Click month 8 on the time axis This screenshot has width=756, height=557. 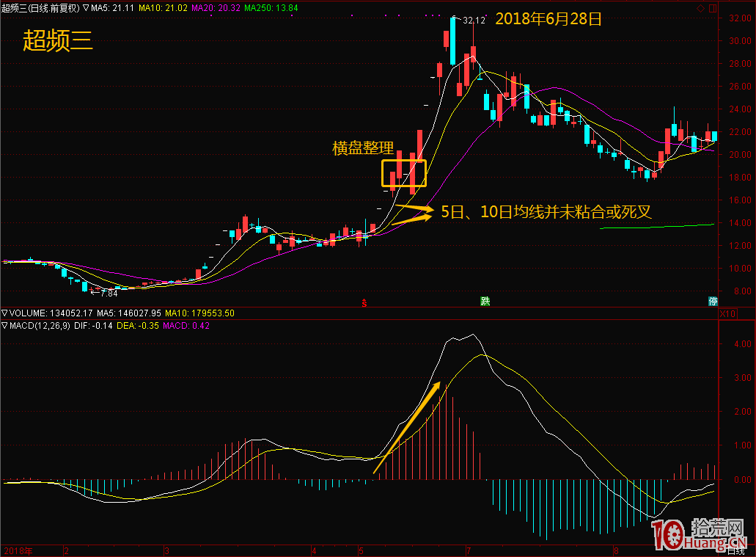(x=616, y=550)
